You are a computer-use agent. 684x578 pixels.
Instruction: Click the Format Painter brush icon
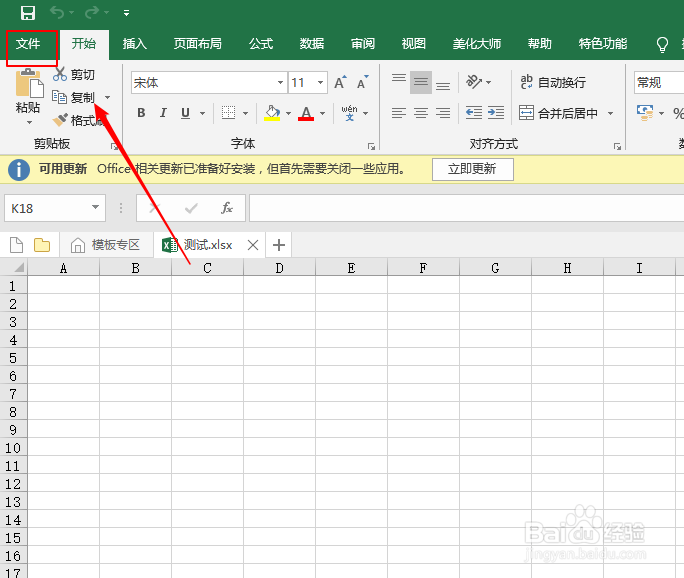(60, 120)
